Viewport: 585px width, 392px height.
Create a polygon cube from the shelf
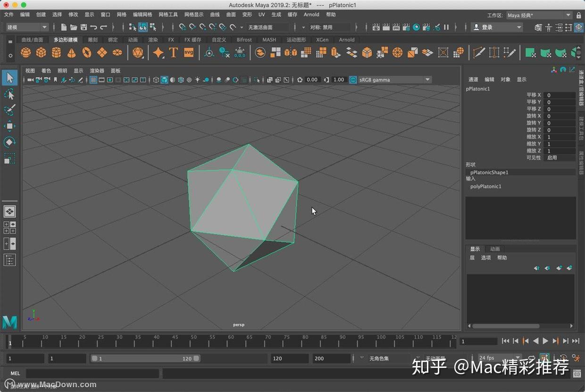(x=41, y=52)
